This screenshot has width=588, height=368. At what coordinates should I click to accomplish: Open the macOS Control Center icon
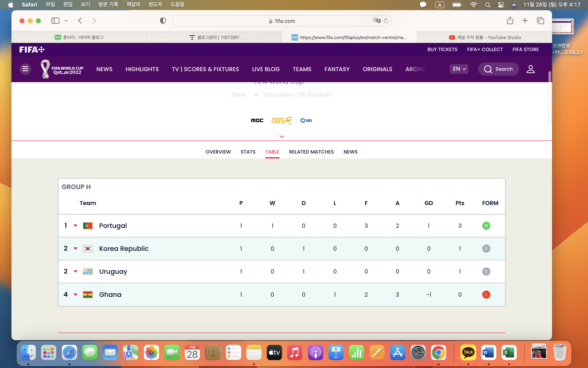pyautogui.click(x=501, y=5)
